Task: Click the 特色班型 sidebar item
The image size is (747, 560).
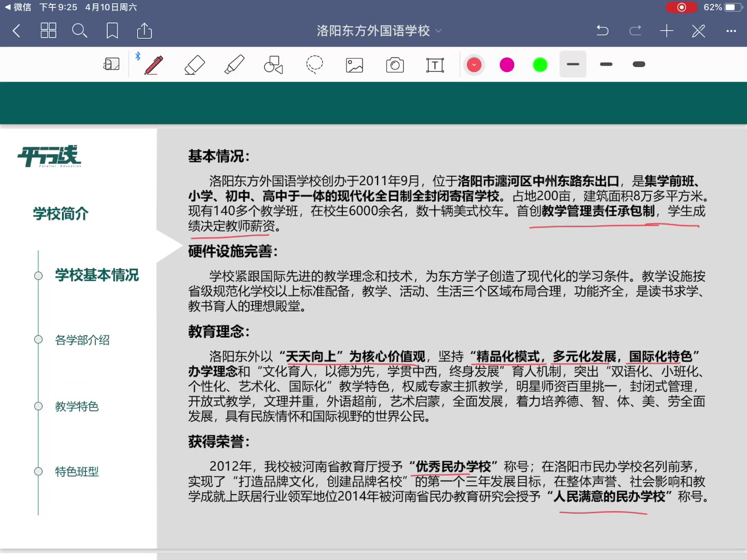Action: pos(77,471)
